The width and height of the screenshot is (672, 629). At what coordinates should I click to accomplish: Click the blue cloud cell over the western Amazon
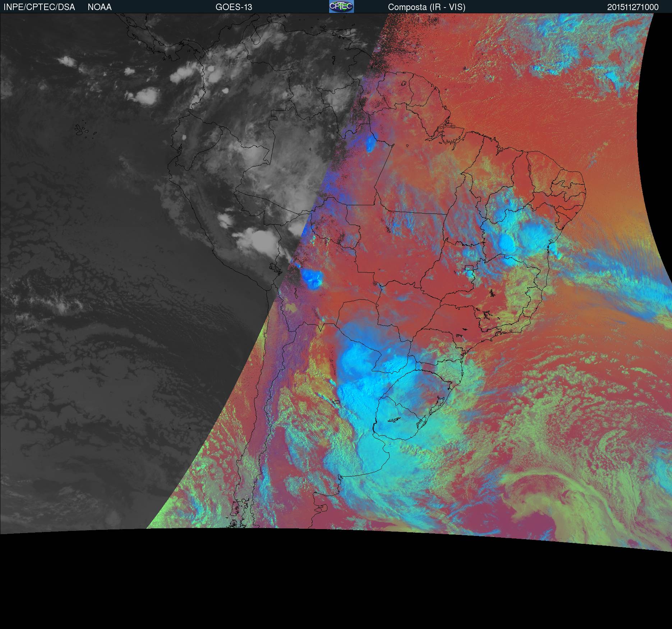(x=370, y=144)
